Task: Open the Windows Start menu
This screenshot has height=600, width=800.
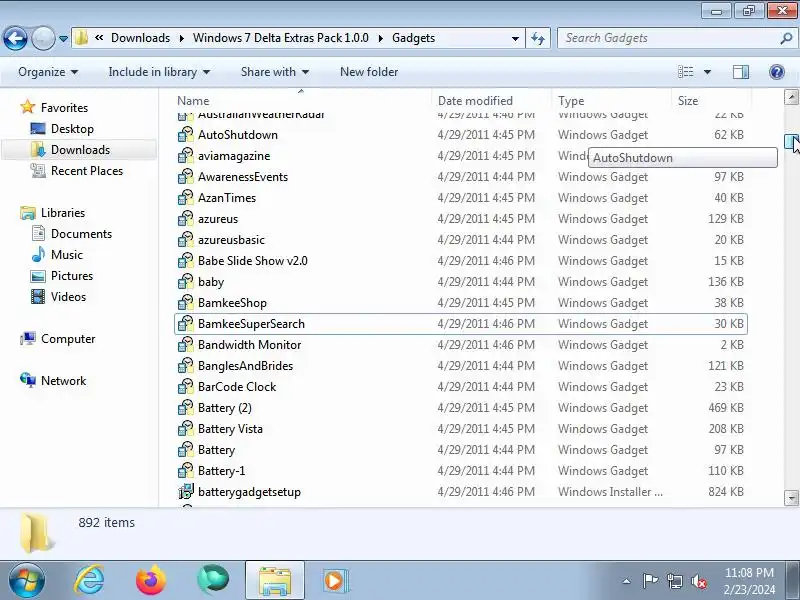Action: pyautogui.click(x=27, y=581)
